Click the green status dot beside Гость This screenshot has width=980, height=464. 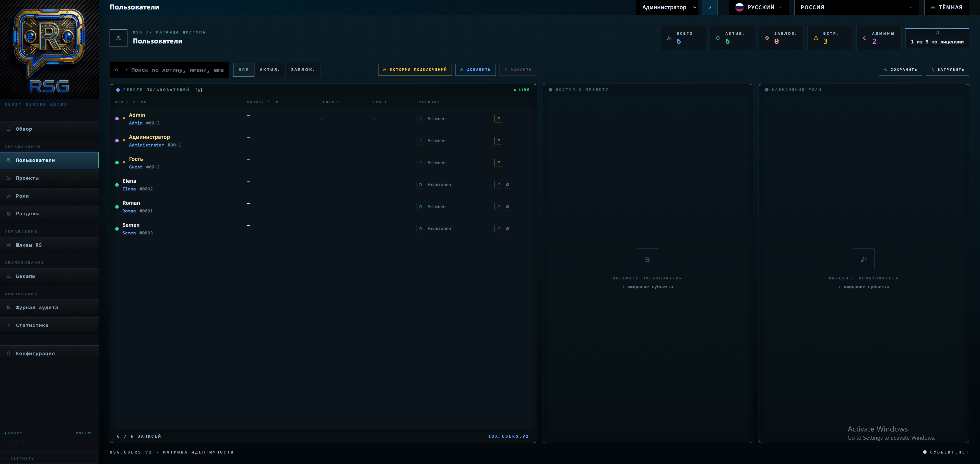117,163
